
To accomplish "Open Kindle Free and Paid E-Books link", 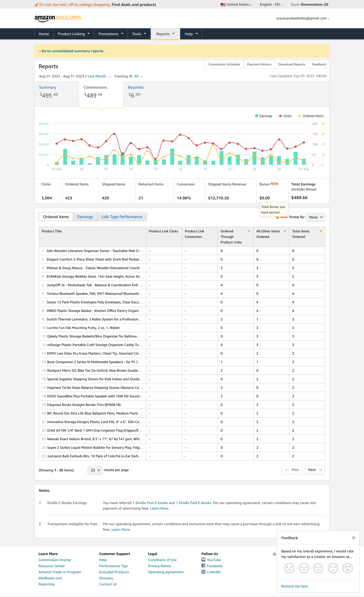I will point(172,503).
